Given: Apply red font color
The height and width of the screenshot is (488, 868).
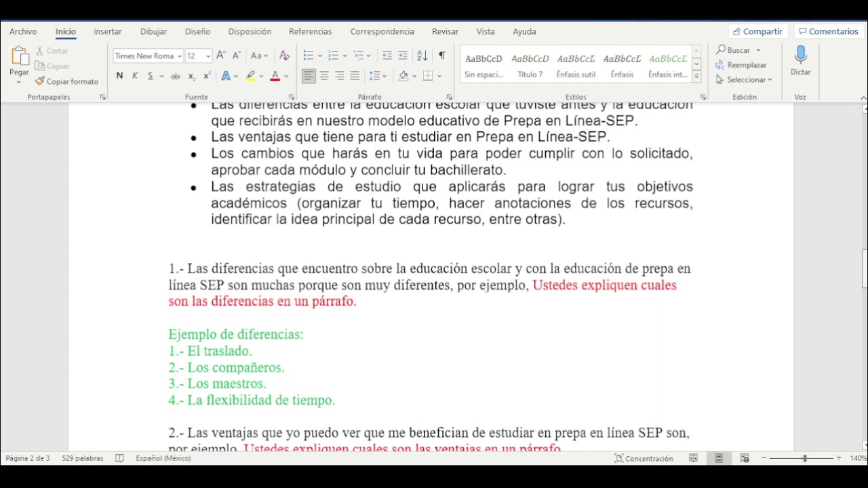Looking at the screenshot, I should (275, 76).
